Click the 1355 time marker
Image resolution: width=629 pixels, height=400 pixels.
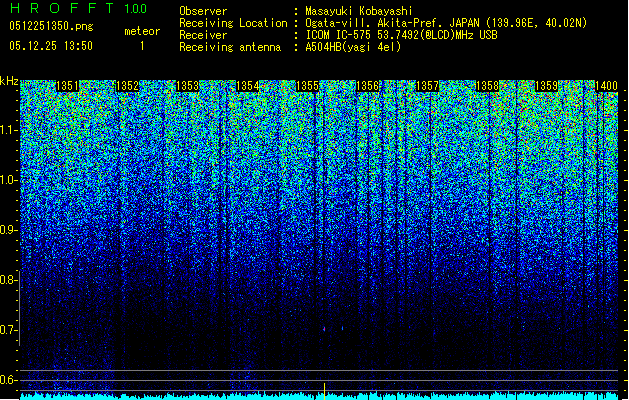pyautogui.click(x=307, y=86)
